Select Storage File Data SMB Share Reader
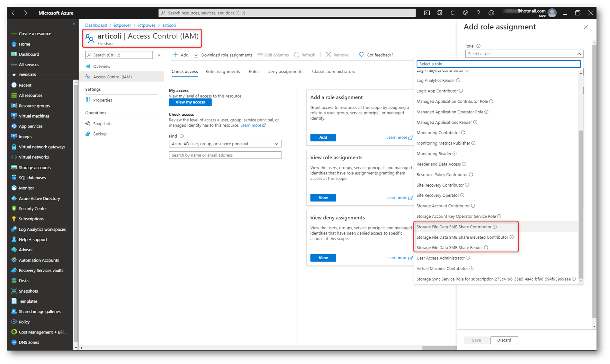 [496, 248]
